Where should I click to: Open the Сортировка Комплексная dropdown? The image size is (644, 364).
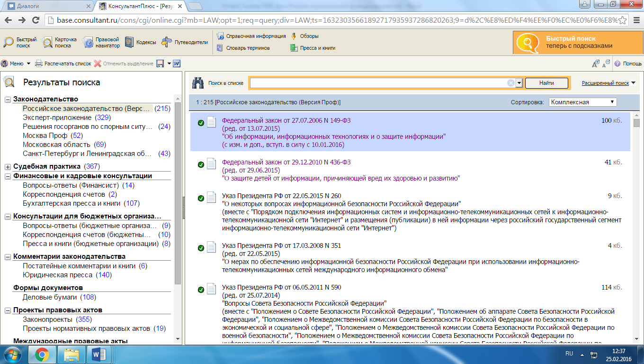[583, 102]
